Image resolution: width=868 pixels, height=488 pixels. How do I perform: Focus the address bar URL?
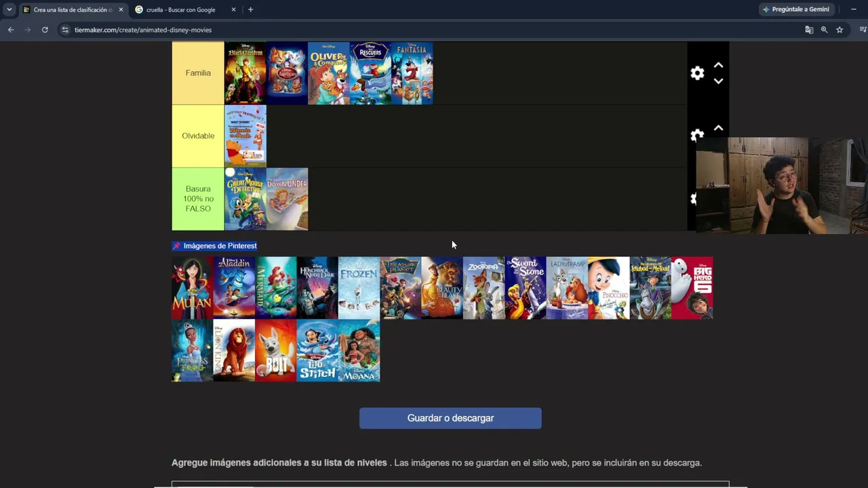(143, 30)
